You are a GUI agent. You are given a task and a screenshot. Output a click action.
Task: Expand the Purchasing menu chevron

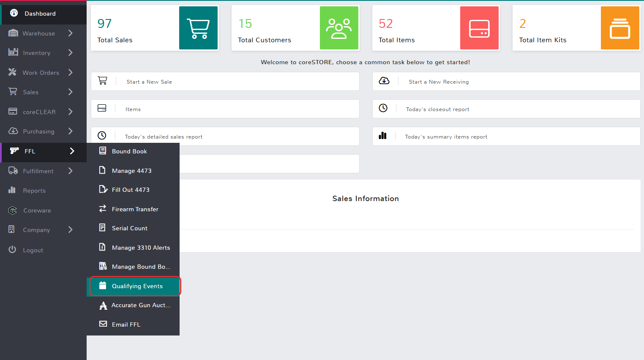pyautogui.click(x=71, y=131)
